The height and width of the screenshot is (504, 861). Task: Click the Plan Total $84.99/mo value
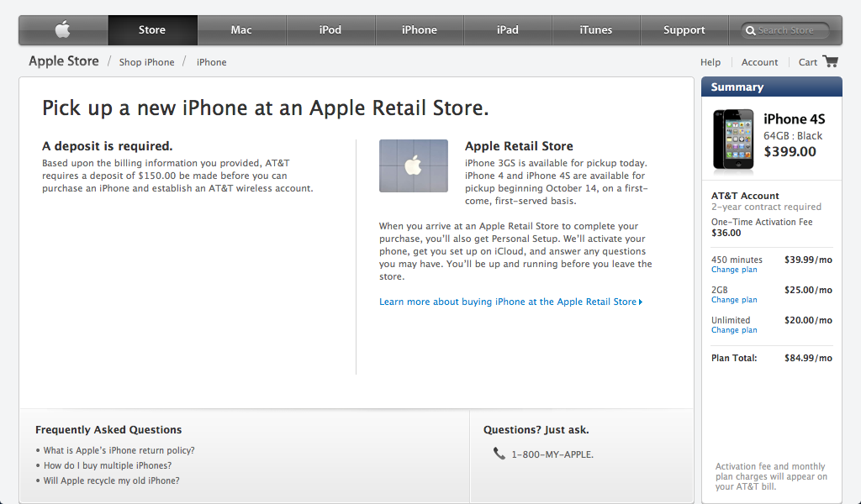[808, 358]
